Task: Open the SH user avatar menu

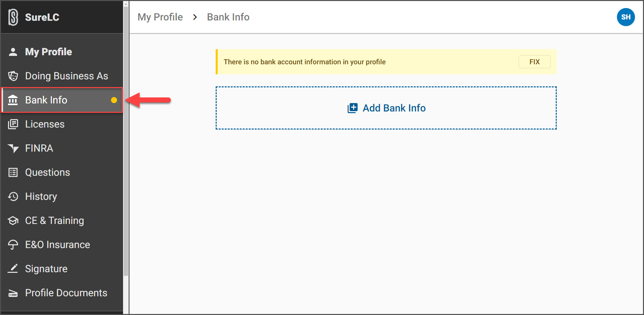Action: [626, 17]
